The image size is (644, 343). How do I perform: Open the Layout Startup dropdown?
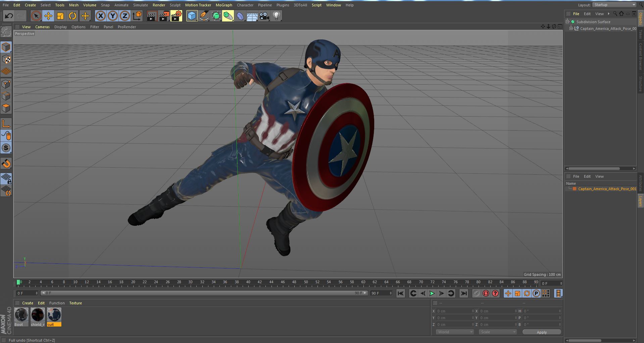(x=614, y=5)
